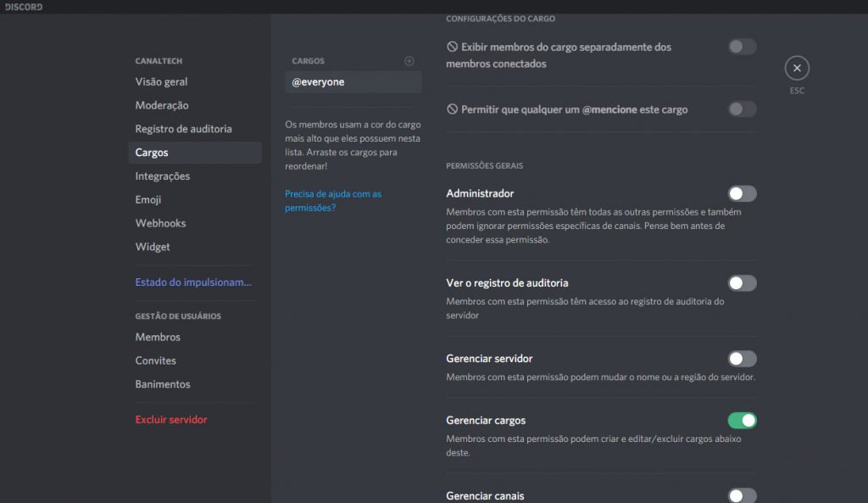This screenshot has width=868, height=503.
Task: Click the CANALTECH server heading
Action: pos(159,61)
